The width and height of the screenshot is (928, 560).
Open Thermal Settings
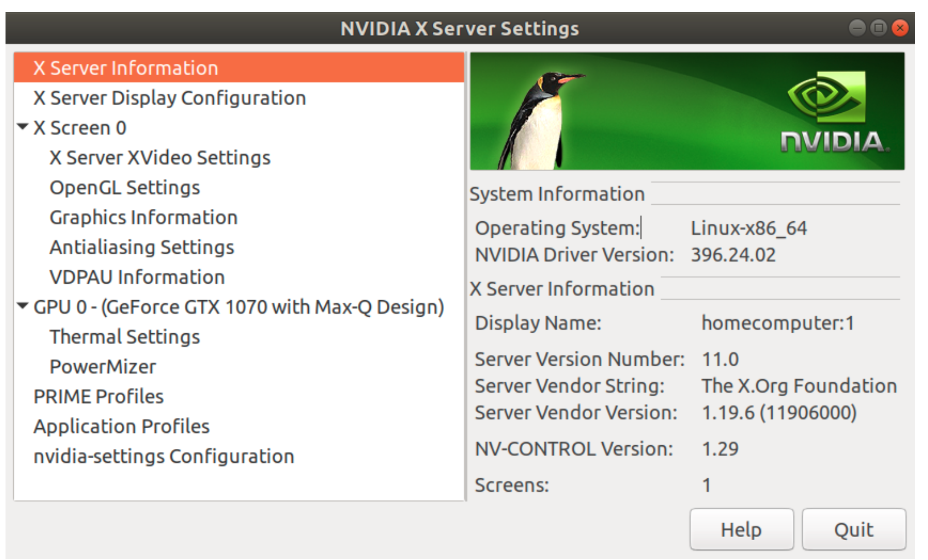[x=124, y=337]
